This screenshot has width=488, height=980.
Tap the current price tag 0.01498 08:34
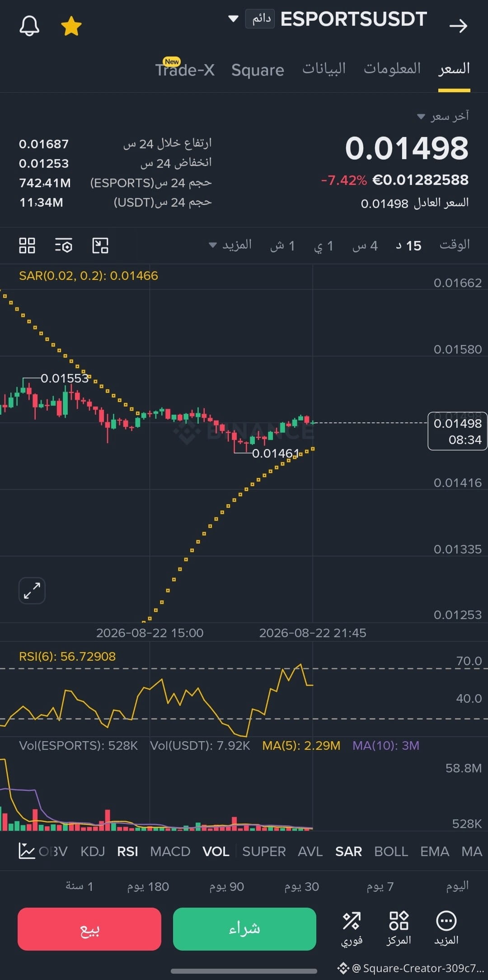457,431
